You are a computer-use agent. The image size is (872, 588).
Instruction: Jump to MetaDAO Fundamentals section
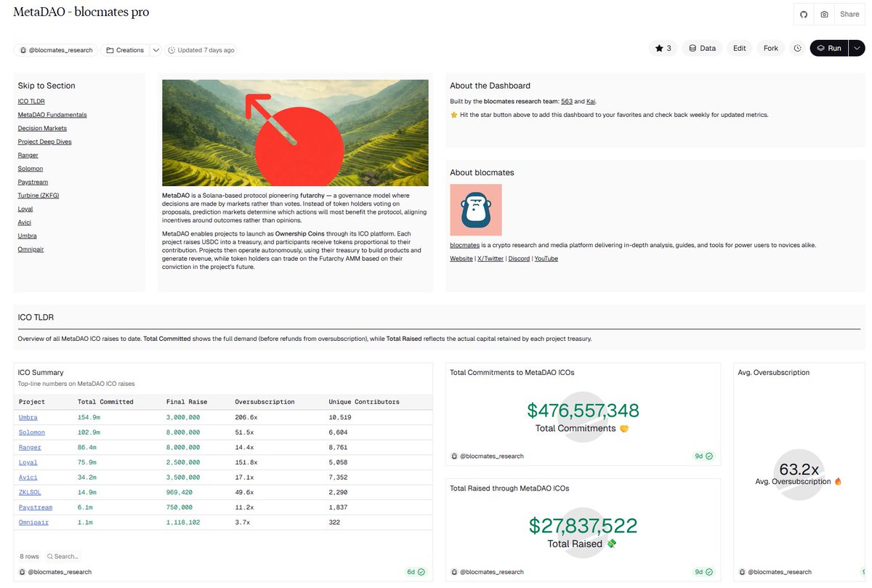[x=52, y=115]
